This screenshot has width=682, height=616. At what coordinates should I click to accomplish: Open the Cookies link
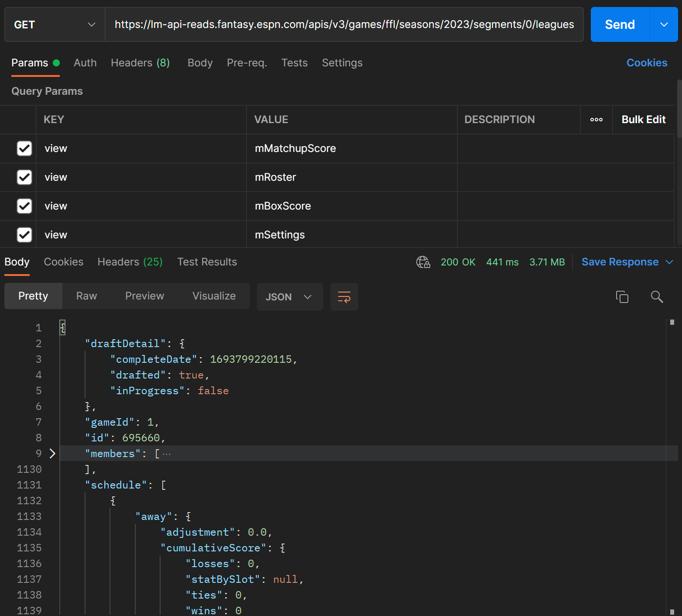pos(647,63)
